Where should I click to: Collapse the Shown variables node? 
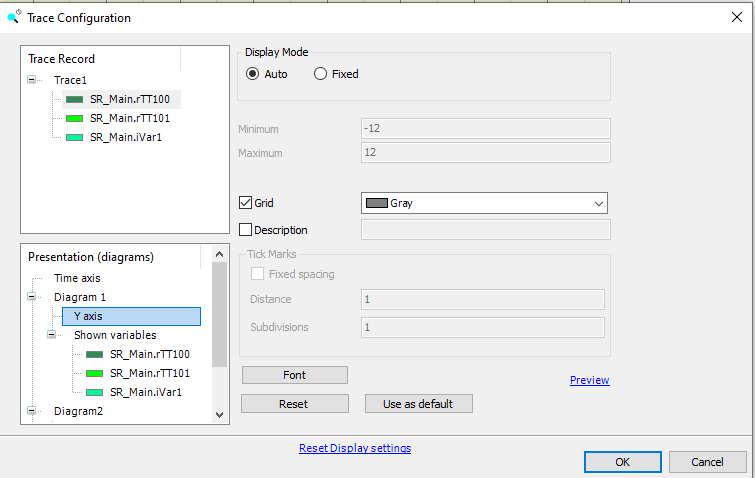[x=52, y=335]
